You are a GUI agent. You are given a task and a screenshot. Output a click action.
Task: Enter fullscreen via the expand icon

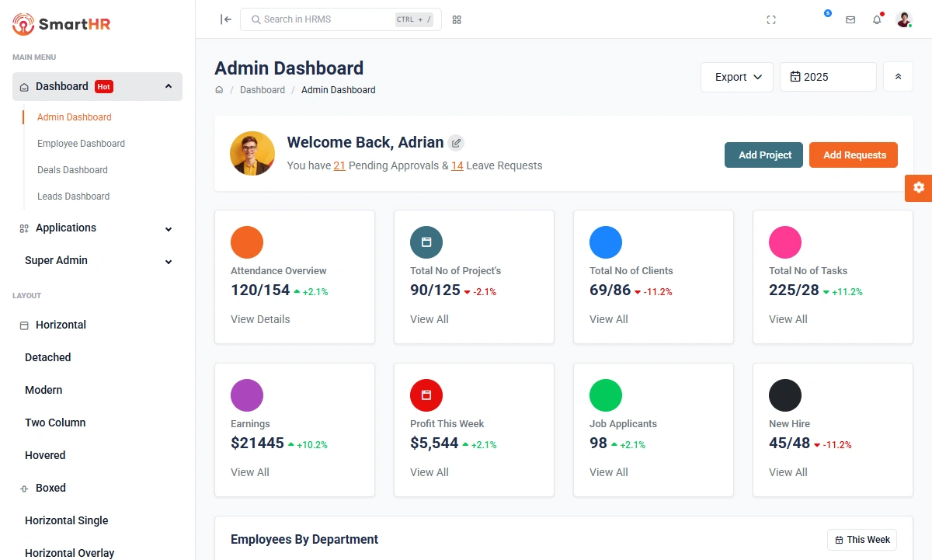(x=770, y=19)
